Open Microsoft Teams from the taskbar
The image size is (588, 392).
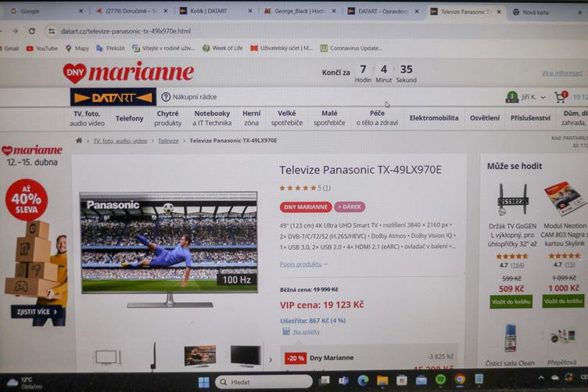pyautogui.click(x=343, y=381)
